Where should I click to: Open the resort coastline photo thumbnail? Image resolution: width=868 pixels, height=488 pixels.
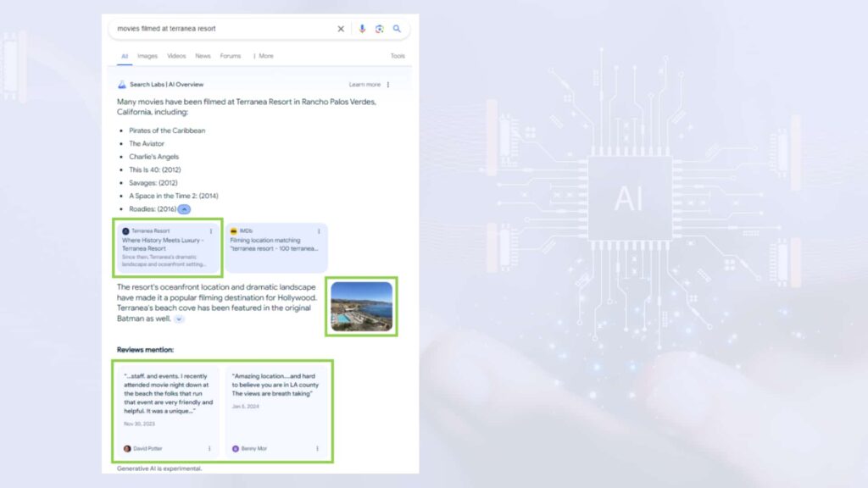pos(361,307)
